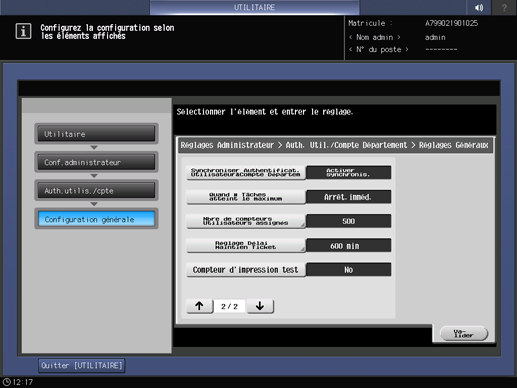
Task: Change the Quand # Tâches atteint le maximum option
Action: coord(246,197)
